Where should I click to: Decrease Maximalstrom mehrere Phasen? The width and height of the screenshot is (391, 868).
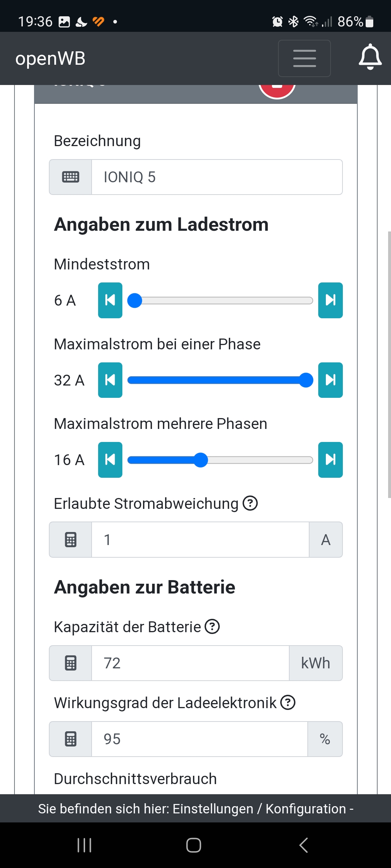coord(110,460)
